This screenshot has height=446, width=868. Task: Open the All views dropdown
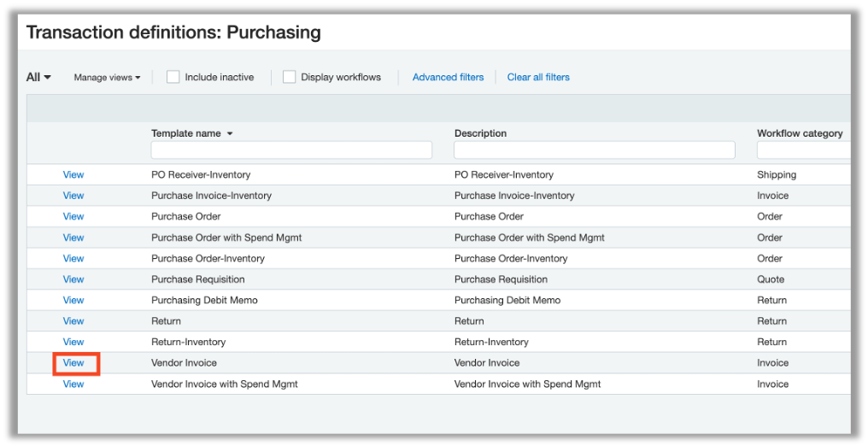pos(38,77)
